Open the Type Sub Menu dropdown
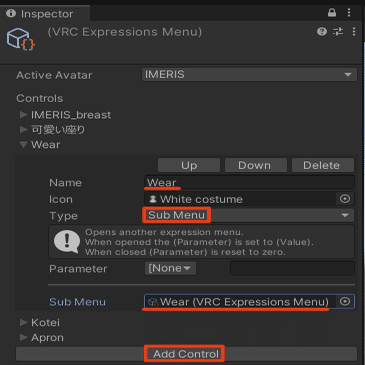 (x=249, y=215)
